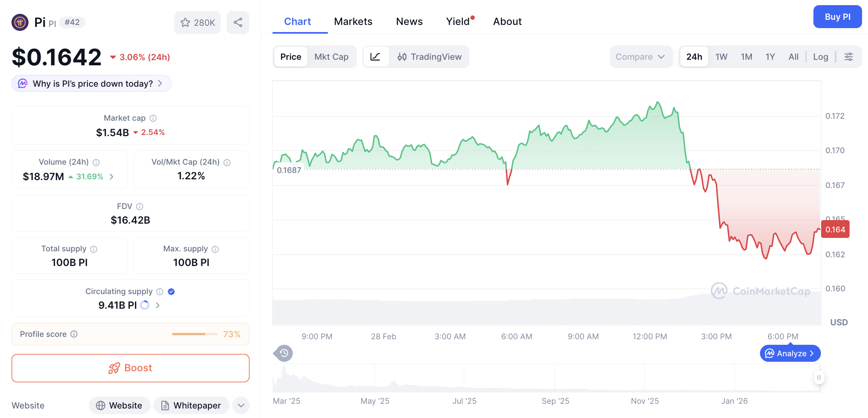Open the Compare dropdown
The width and height of the screenshot is (868, 418).
(x=641, y=57)
